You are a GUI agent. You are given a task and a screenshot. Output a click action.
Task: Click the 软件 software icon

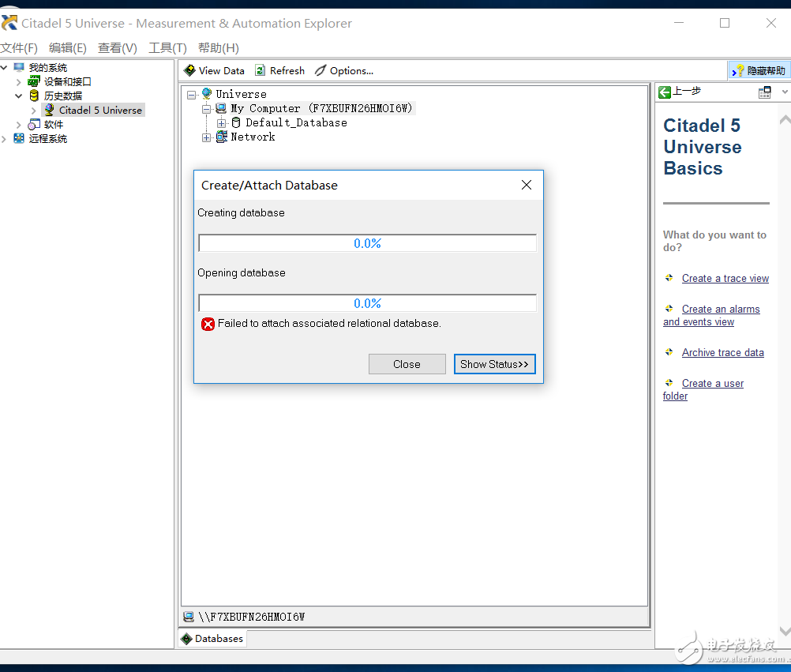(34, 124)
